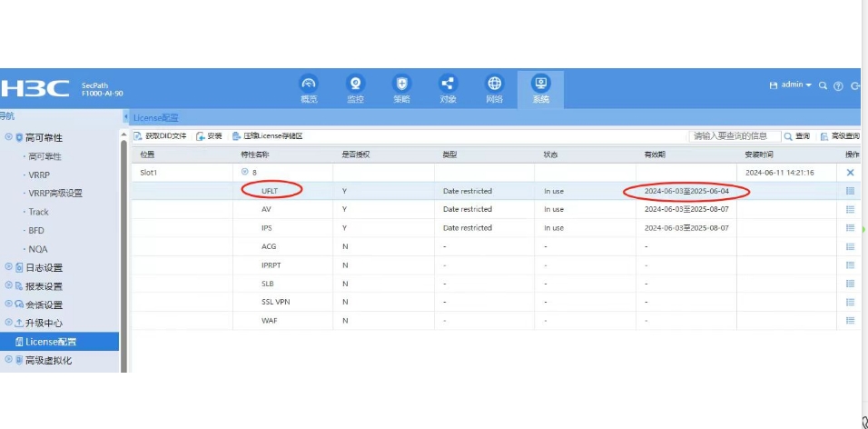The width and height of the screenshot is (868, 429).
Task: Open details icon for AV row
Action: coord(850,210)
